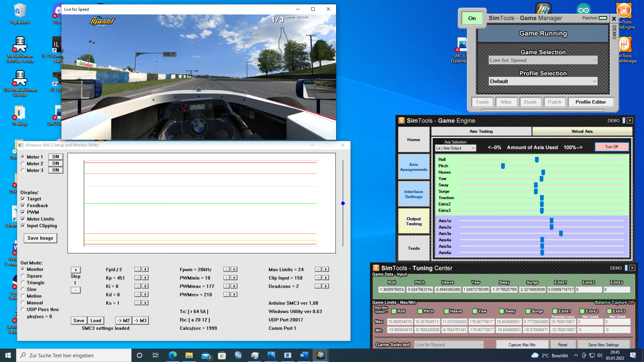Viewport: 644px width, 362px height.
Task: Open Output Testing section
Action: click(414, 221)
